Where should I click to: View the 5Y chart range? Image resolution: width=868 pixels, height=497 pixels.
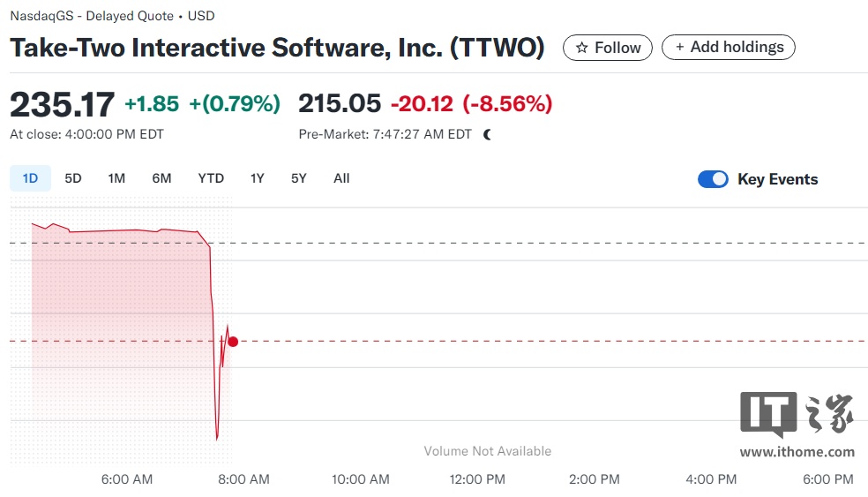click(298, 178)
